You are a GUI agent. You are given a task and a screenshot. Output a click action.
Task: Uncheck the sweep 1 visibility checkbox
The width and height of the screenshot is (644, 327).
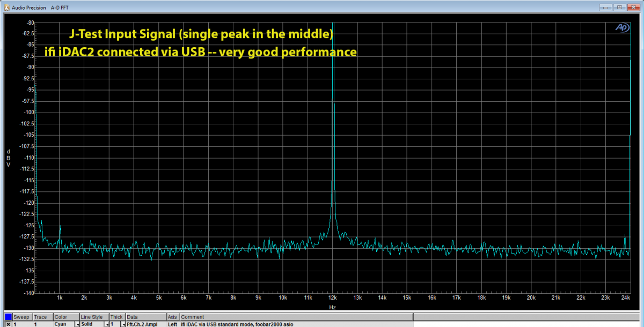point(8,324)
